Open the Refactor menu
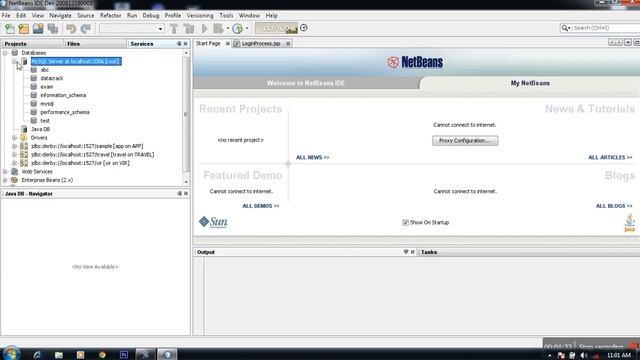The image size is (640, 360). tap(110, 16)
